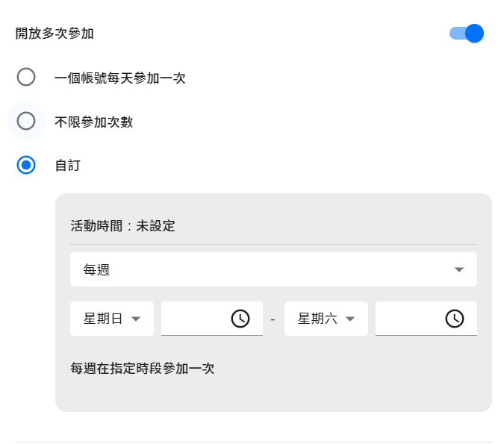This screenshot has height=444, width=504.
Task: Click the 活動時間：未設定 status text
Action: coord(122,225)
